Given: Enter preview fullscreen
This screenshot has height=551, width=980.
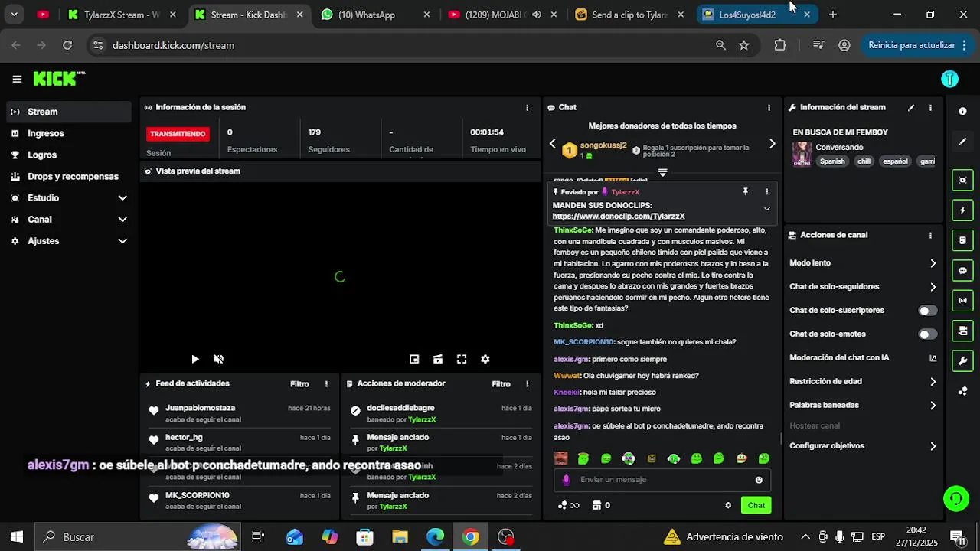Looking at the screenshot, I should [462, 359].
